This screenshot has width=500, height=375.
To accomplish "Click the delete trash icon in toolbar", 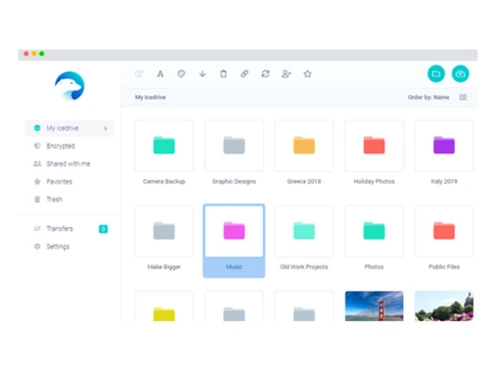I will pos(223,74).
